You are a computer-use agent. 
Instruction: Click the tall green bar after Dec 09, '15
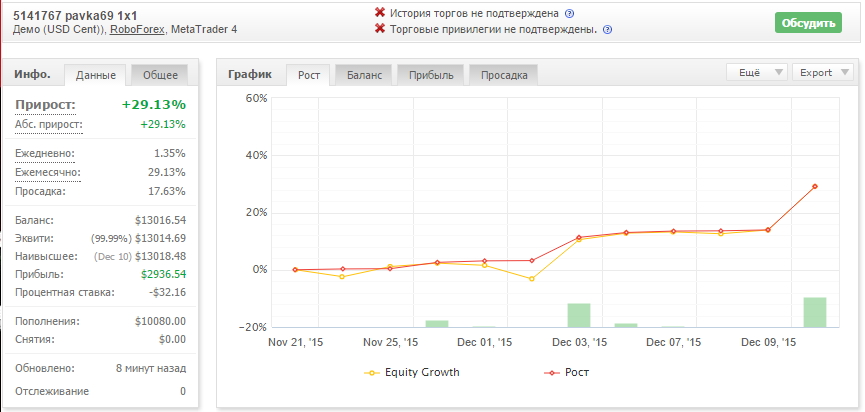tap(815, 313)
